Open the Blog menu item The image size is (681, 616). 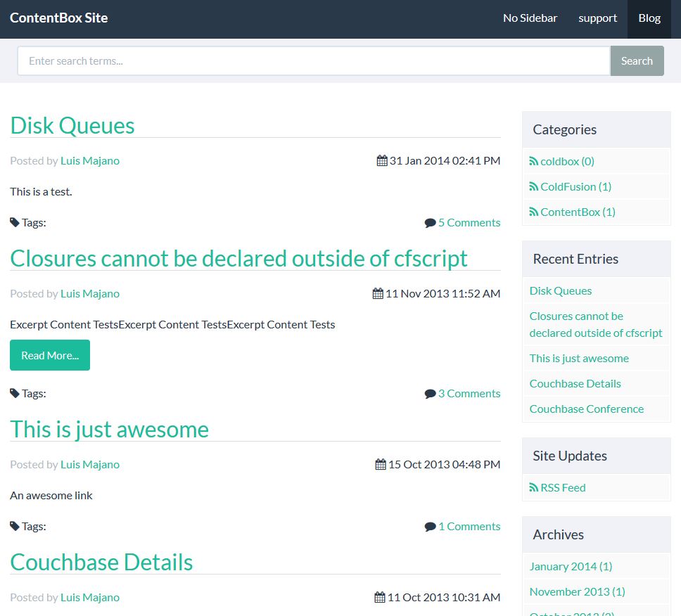(649, 18)
